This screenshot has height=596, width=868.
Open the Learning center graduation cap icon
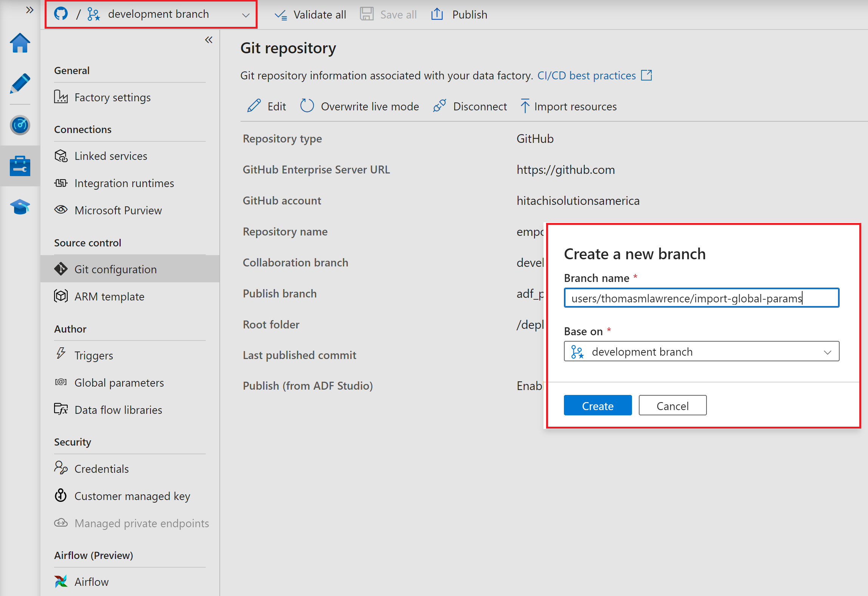(20, 207)
